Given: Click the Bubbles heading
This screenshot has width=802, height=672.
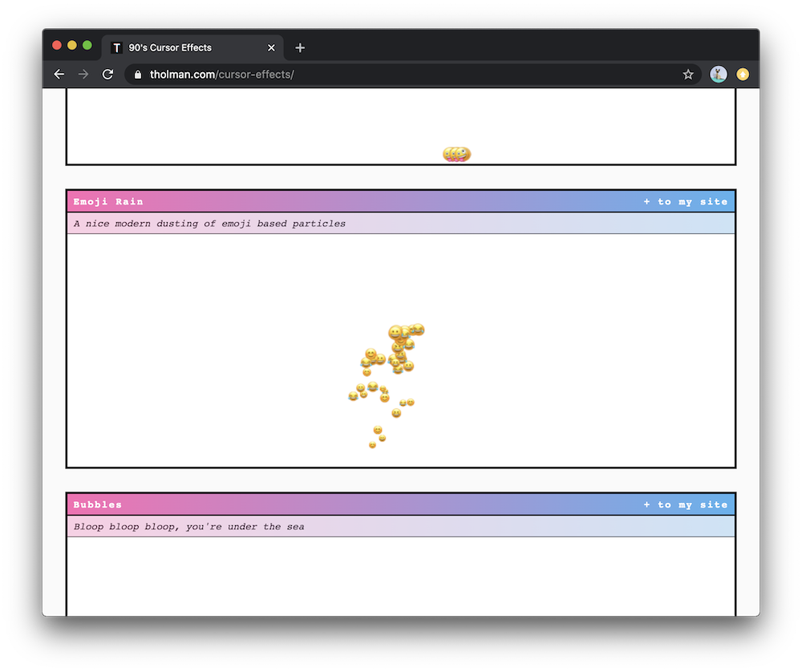Looking at the screenshot, I should click(x=97, y=504).
